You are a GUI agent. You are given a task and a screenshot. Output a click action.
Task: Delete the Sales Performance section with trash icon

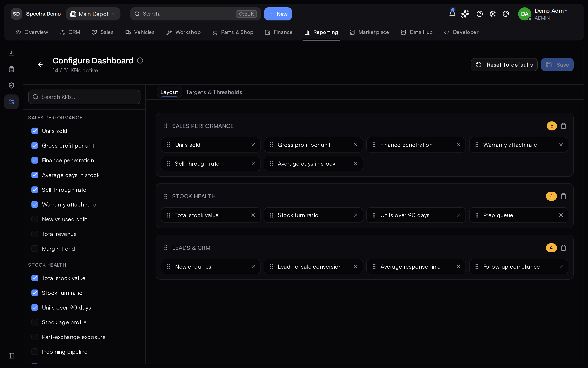tap(563, 126)
